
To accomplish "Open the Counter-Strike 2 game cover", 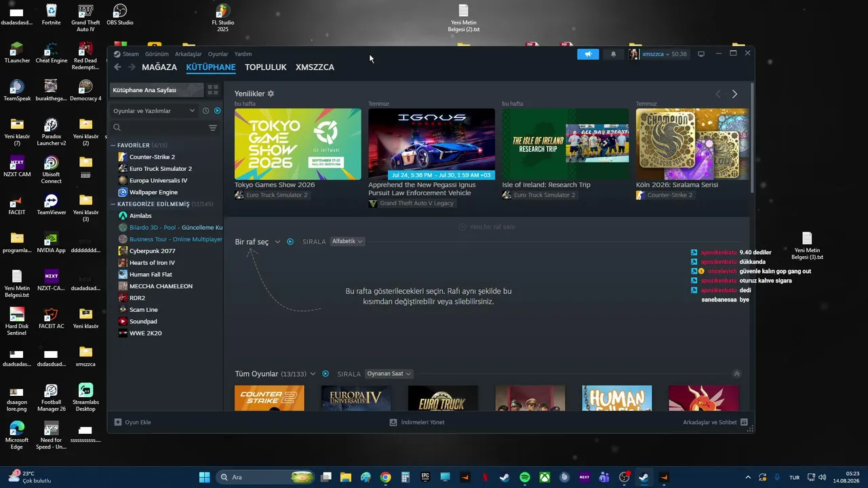I will tap(269, 398).
